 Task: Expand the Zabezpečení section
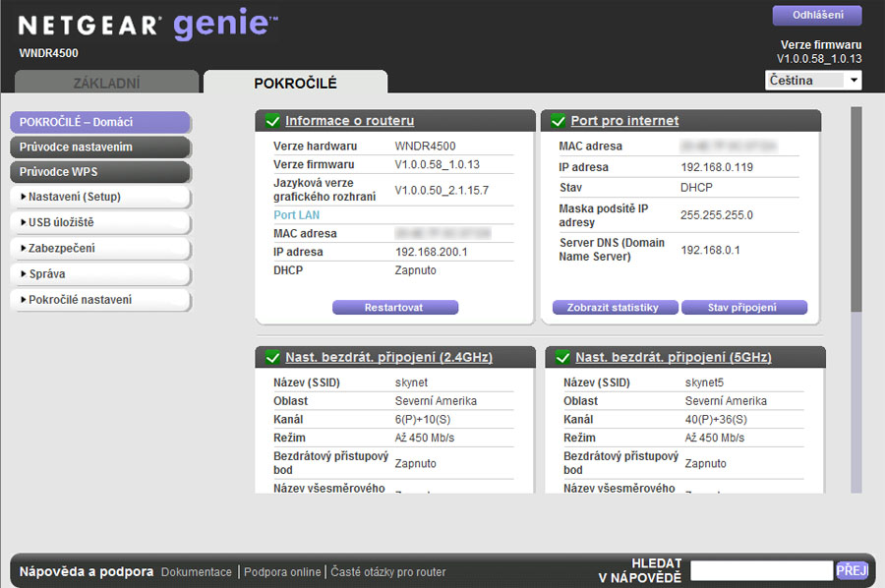coord(100,249)
